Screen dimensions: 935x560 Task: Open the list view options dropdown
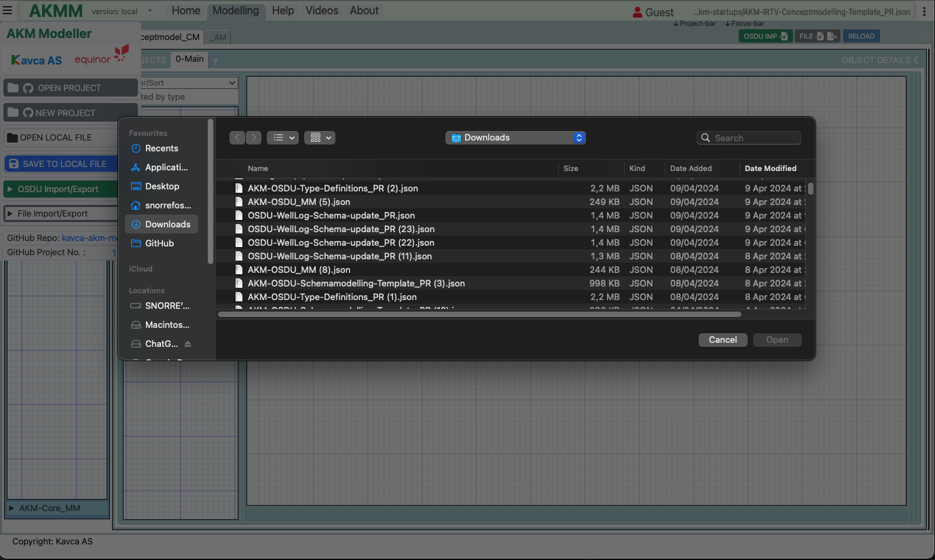click(x=282, y=138)
